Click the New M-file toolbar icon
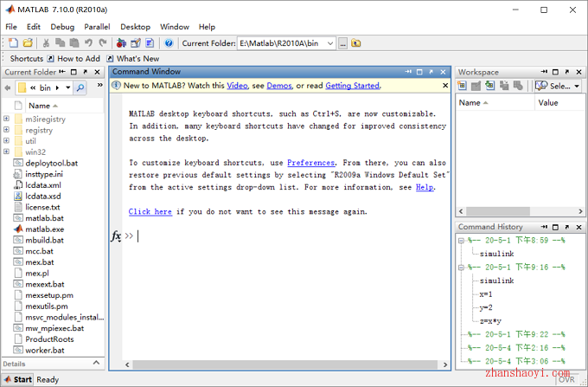The image size is (588, 387). tap(13, 43)
